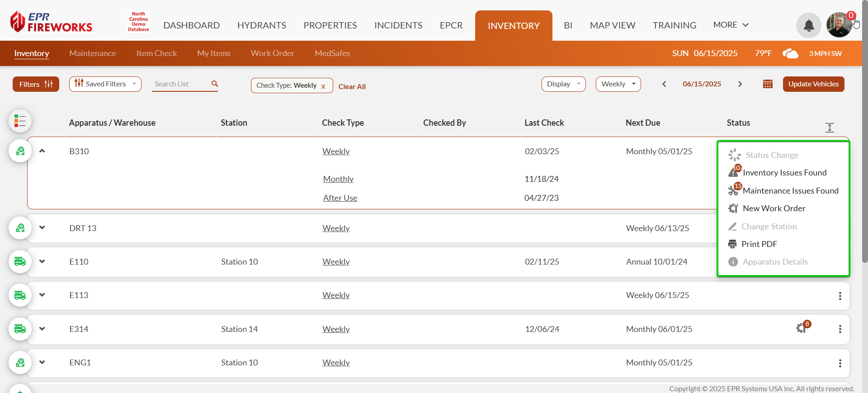Open the E113 row three-dot menu
This screenshot has width=868, height=393.
(x=840, y=296)
